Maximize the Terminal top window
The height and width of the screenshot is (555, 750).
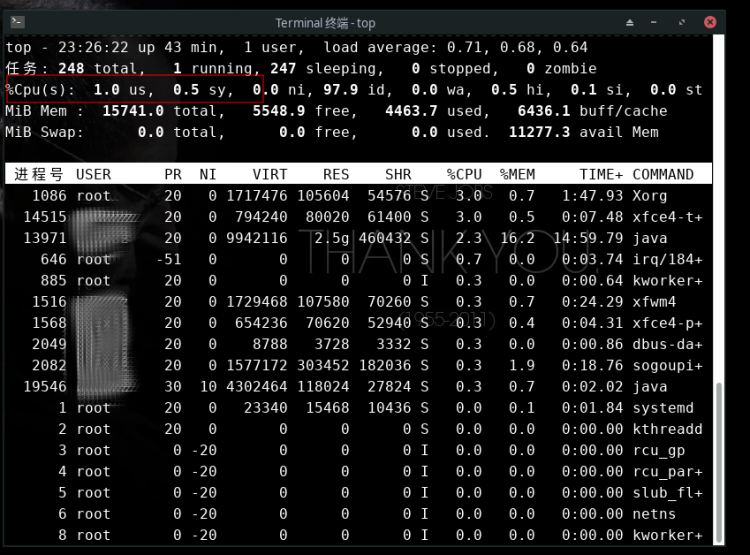click(x=682, y=22)
